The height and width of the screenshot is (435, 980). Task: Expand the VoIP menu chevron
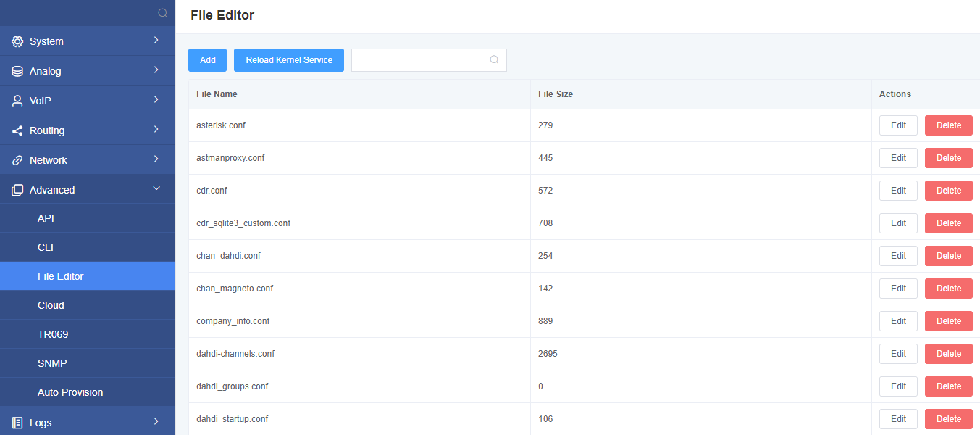(156, 100)
